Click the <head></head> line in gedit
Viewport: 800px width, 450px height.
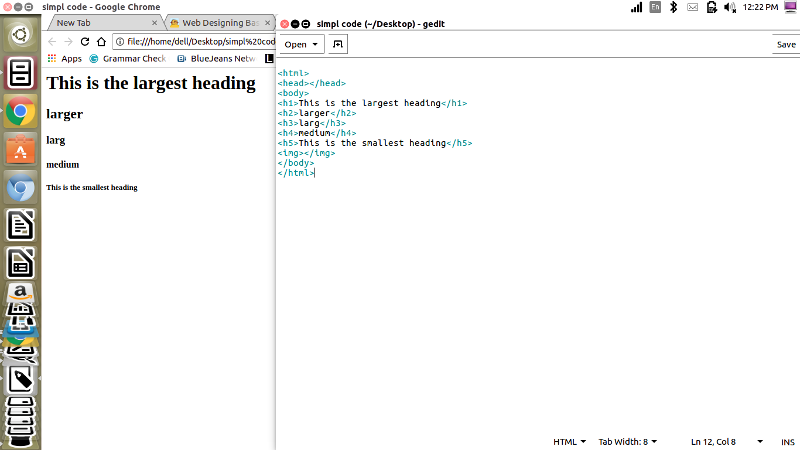[312, 83]
